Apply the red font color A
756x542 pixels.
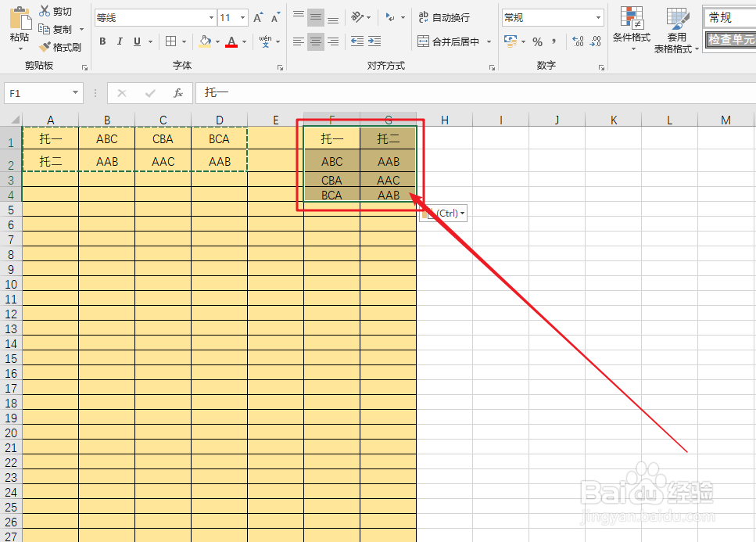[x=232, y=41]
